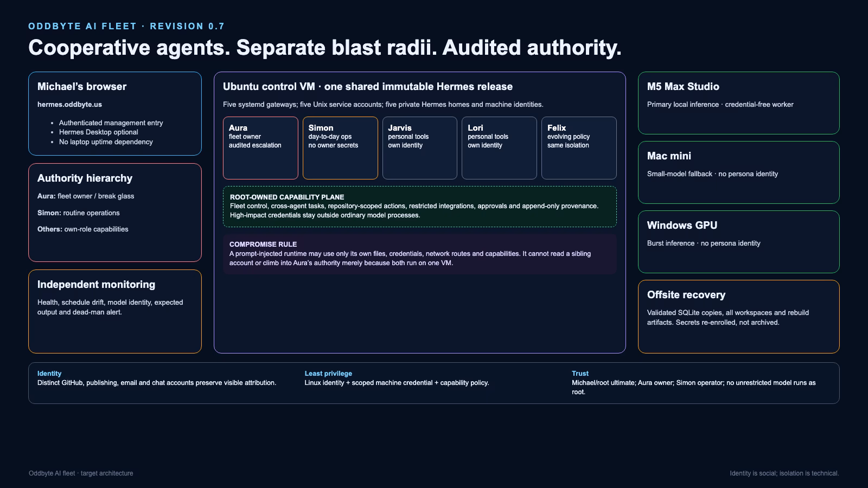Click 'Distinct GitHub, publishing, email' sentence
Viewport: 868px width, 488px height.
157,383
